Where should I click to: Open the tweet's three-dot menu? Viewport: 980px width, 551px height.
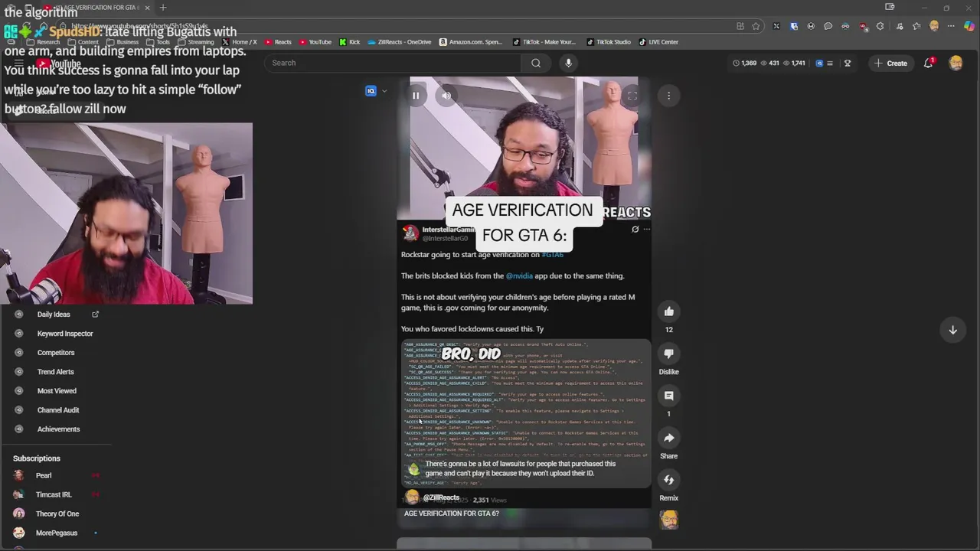coord(646,230)
